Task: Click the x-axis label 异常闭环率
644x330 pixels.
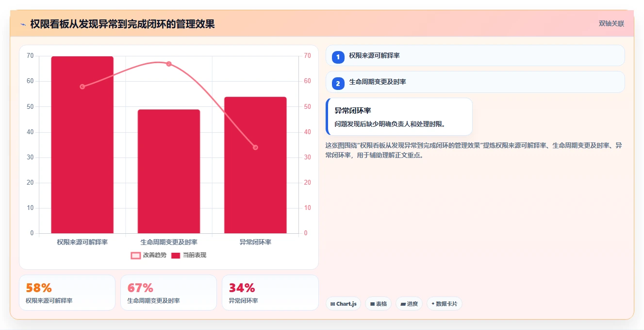Action: click(255, 242)
